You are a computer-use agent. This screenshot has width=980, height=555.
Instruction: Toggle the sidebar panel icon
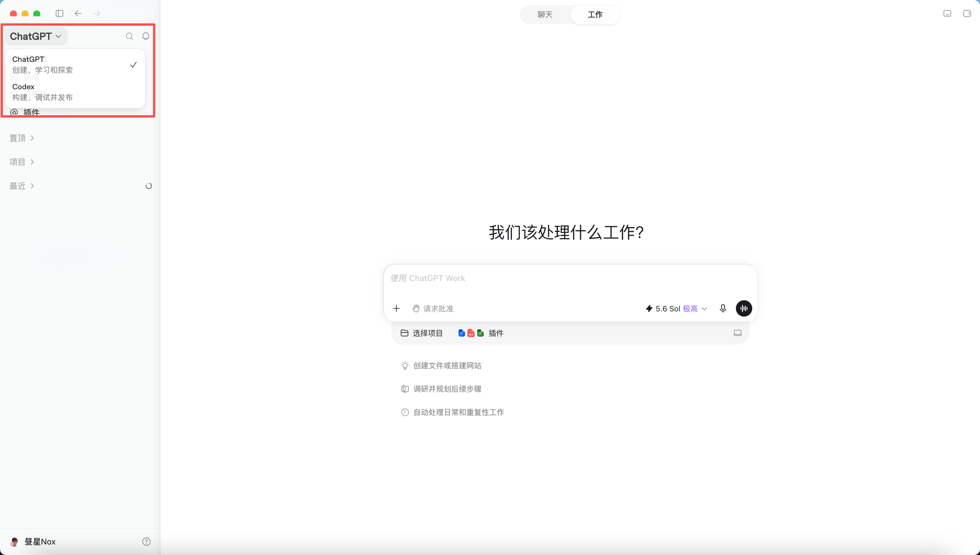[x=60, y=14]
